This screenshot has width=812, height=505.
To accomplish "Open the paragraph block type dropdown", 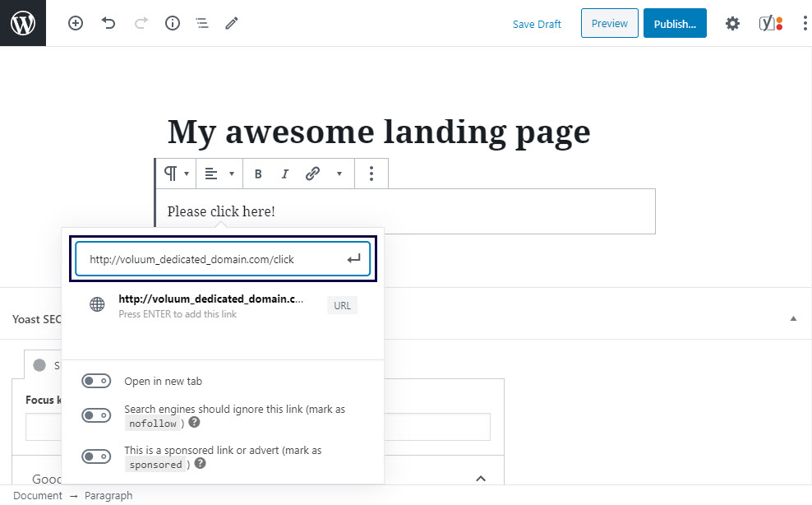I will tap(175, 174).
